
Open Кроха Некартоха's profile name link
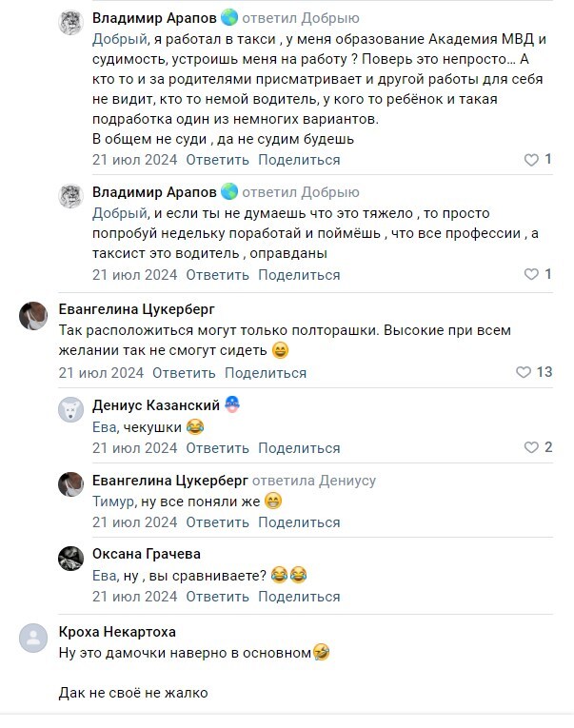click(116, 632)
